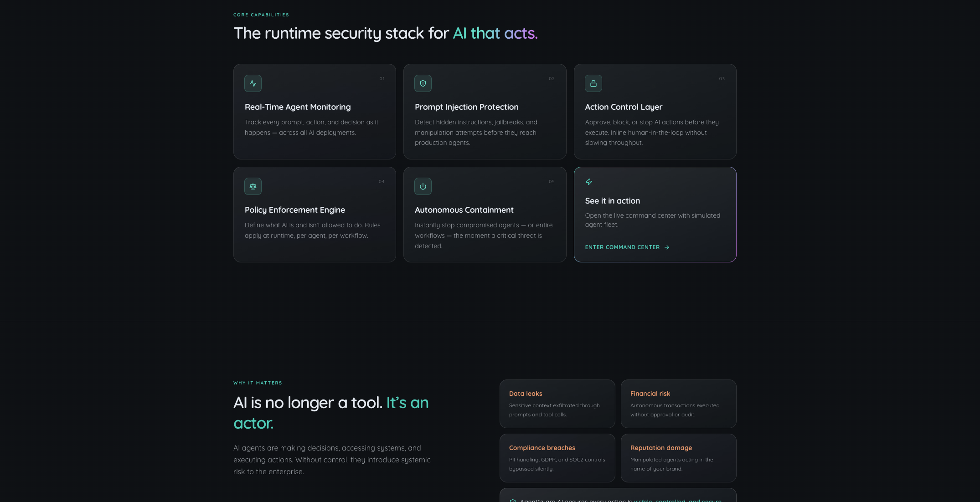Click the Action Control Layer card title
980x502 pixels.
coord(624,107)
